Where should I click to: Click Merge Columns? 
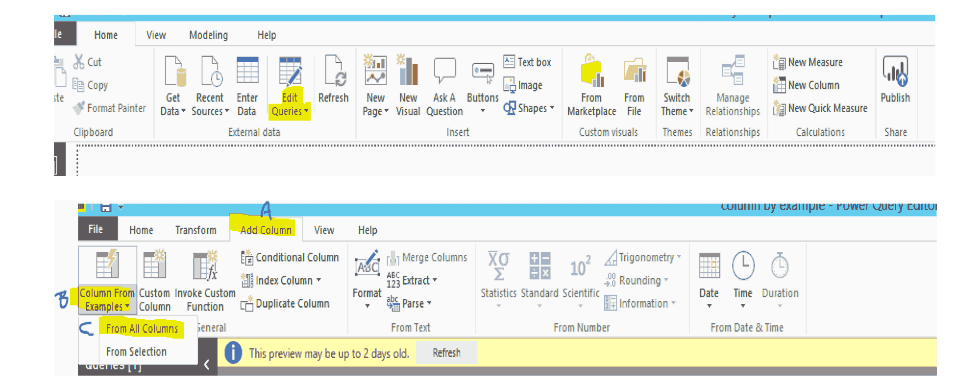tap(427, 257)
